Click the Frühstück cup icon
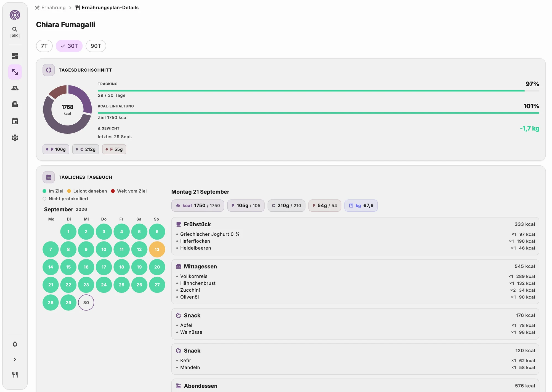Viewport: 552px width, 392px height. [x=179, y=224]
